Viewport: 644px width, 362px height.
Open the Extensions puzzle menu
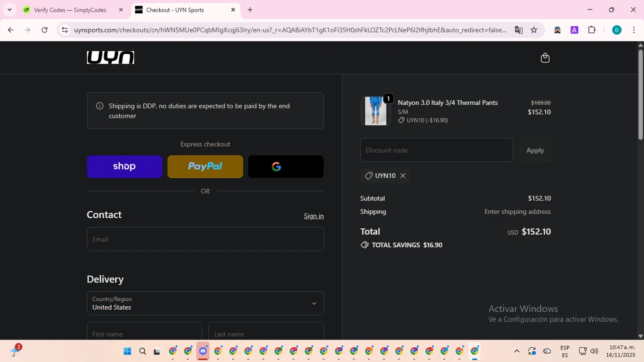[592, 30]
